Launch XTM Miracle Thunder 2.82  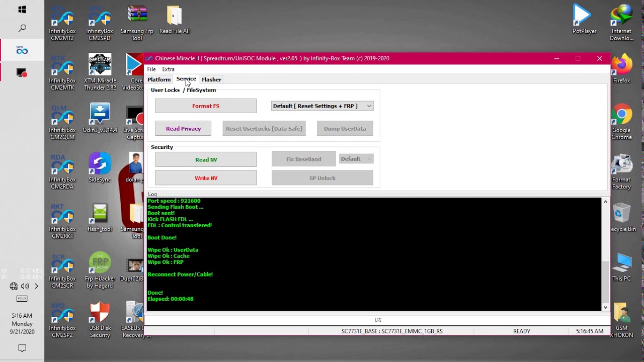100,73
